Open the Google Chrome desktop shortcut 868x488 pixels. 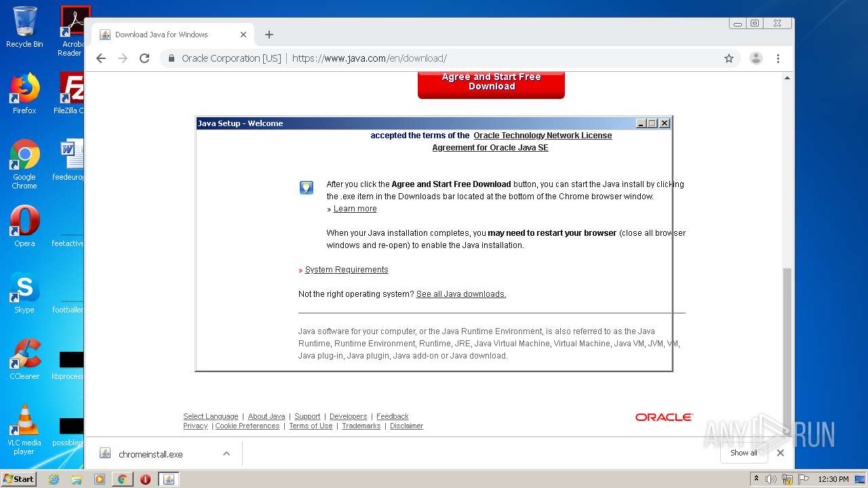pos(24,164)
